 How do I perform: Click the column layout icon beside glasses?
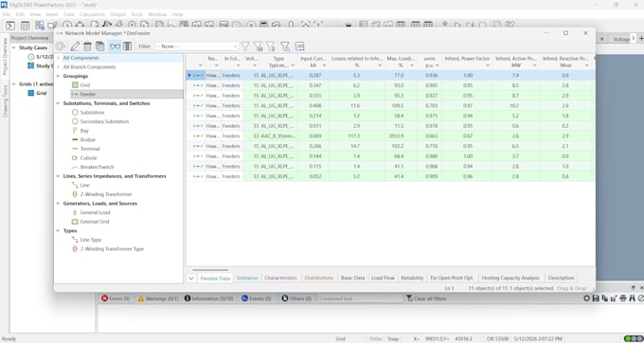click(x=127, y=46)
